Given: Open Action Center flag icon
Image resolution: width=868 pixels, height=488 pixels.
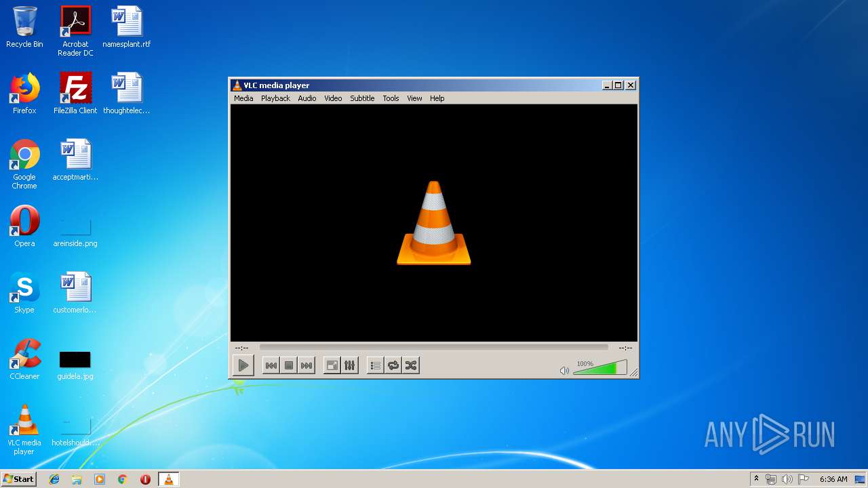Looking at the screenshot, I should pyautogui.click(x=804, y=479).
